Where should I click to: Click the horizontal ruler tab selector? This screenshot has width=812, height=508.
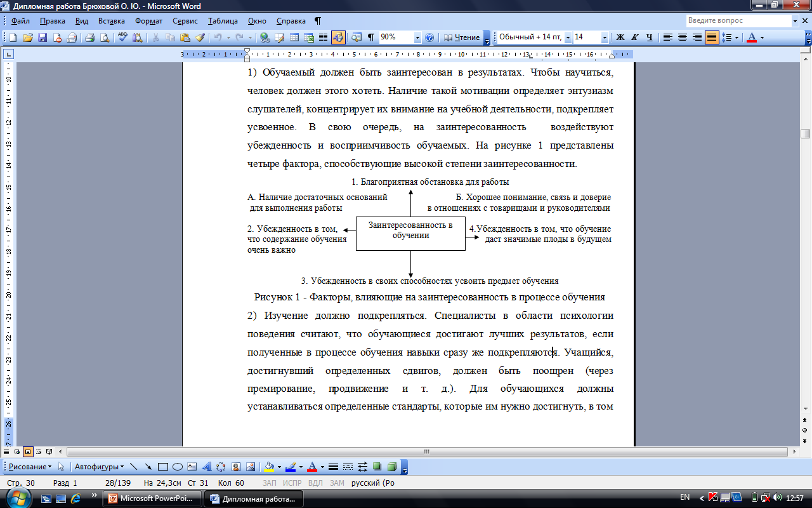point(8,55)
